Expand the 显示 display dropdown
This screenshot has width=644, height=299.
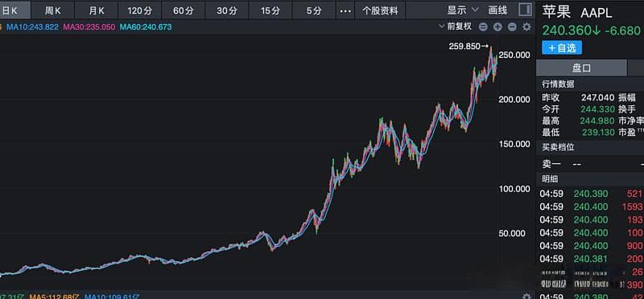[463, 10]
